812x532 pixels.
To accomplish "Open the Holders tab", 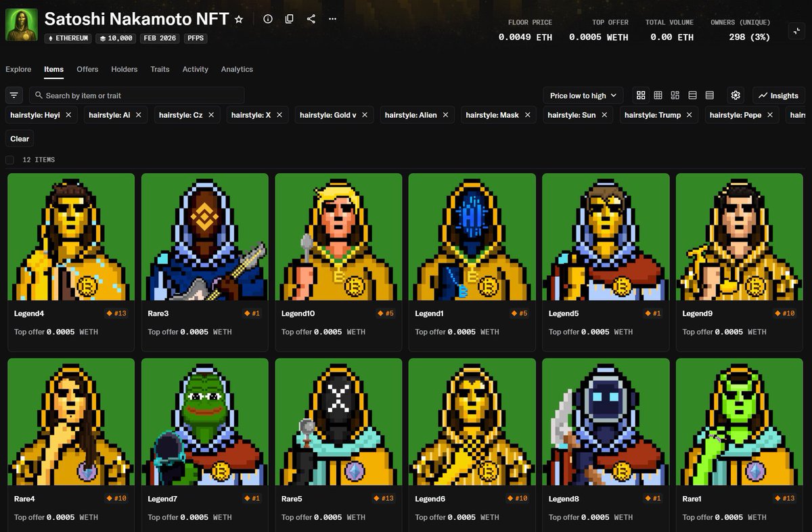I will [x=125, y=69].
